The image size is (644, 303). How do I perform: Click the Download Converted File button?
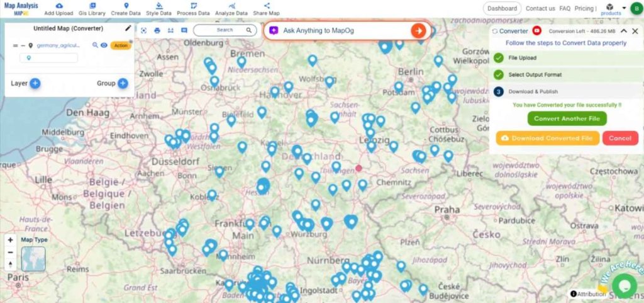(x=547, y=138)
